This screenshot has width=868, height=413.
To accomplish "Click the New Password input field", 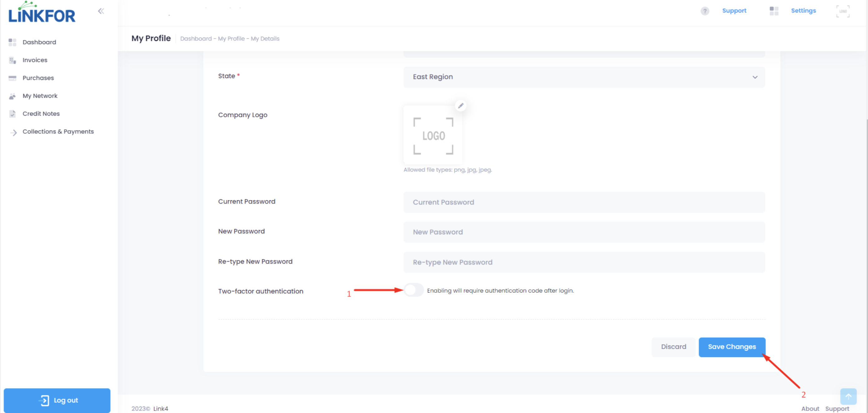I will point(584,232).
